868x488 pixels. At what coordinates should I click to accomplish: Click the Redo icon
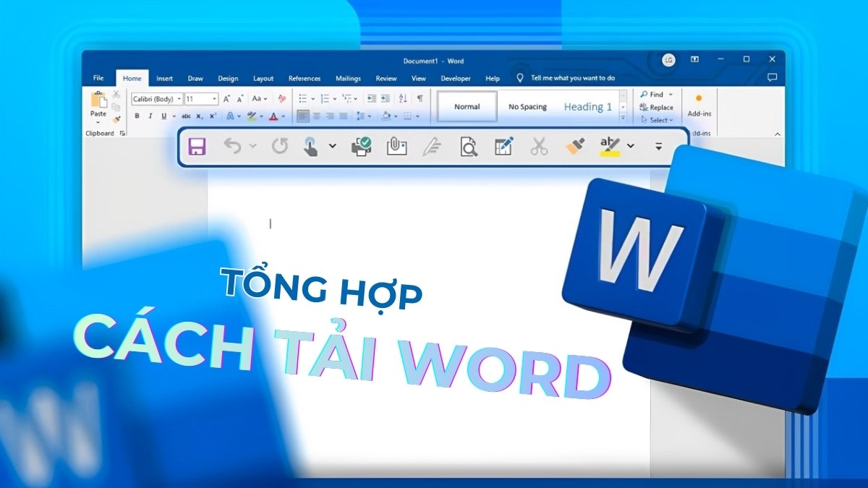pyautogui.click(x=279, y=146)
